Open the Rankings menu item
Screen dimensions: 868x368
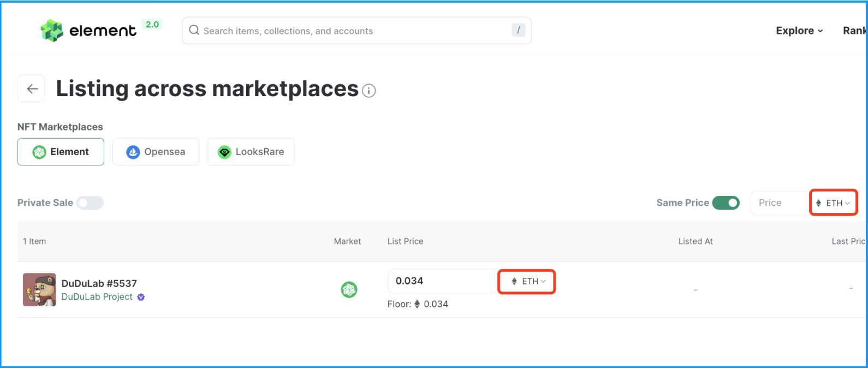(x=855, y=31)
